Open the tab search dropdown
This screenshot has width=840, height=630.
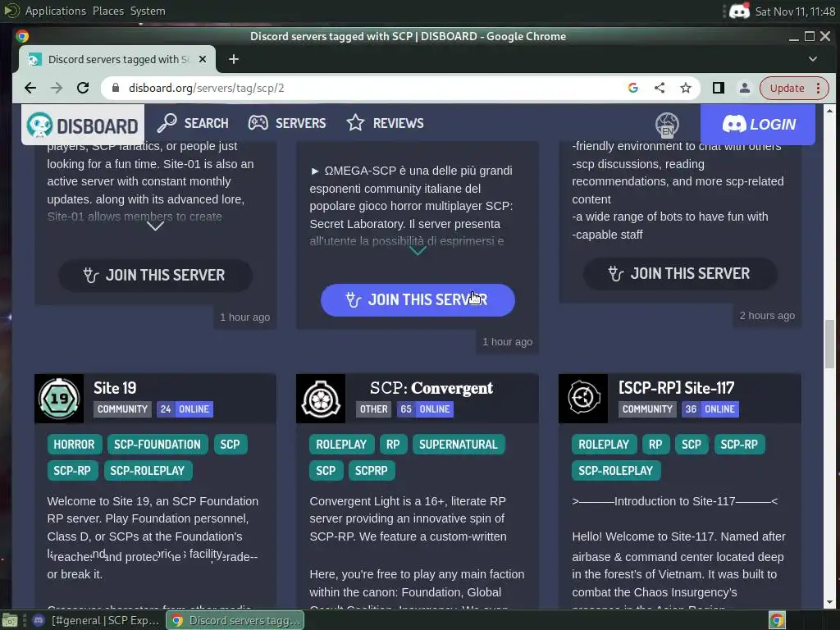813,59
